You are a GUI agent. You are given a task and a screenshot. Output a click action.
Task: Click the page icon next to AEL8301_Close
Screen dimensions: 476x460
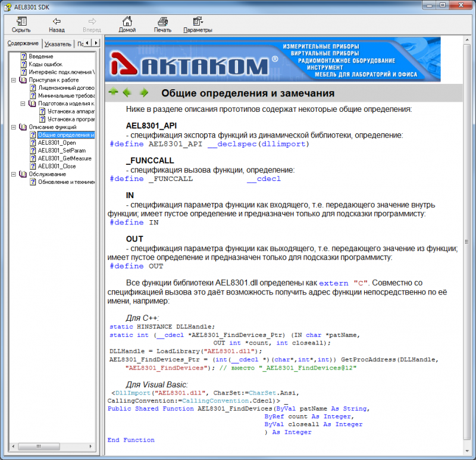pos(33,166)
